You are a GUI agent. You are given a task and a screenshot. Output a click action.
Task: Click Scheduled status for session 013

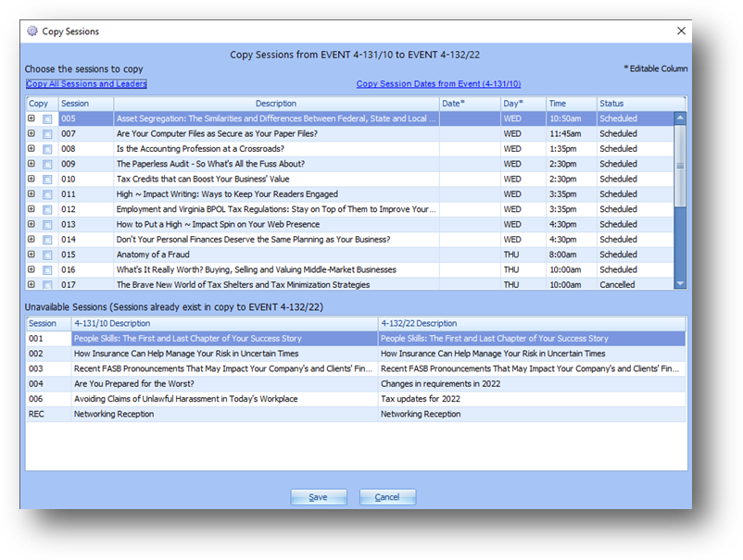point(635,224)
